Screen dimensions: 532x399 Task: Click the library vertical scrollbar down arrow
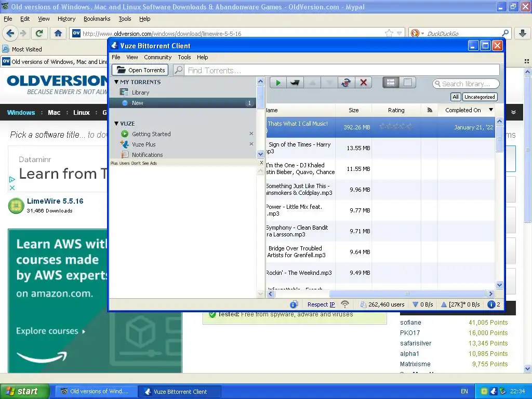coord(499,285)
